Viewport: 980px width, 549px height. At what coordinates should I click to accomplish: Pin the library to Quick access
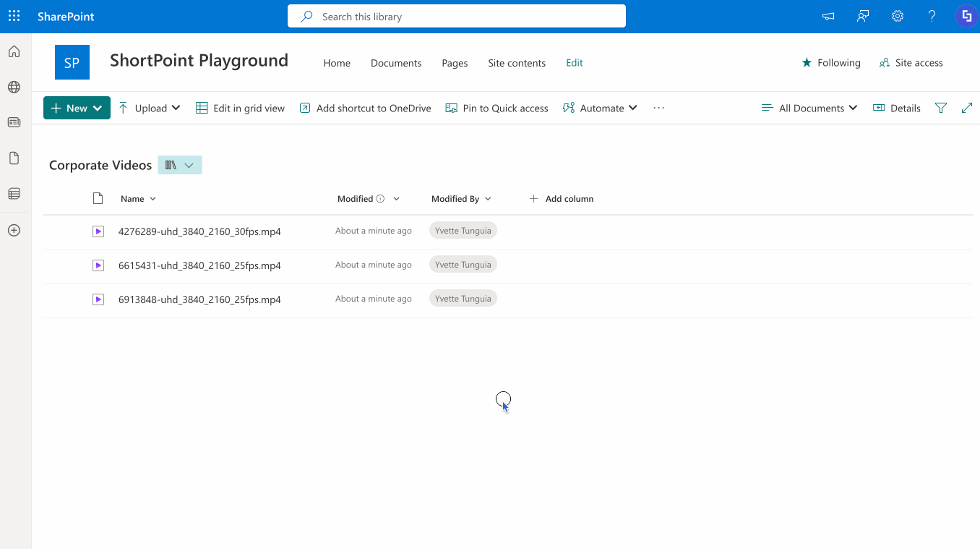tap(497, 107)
